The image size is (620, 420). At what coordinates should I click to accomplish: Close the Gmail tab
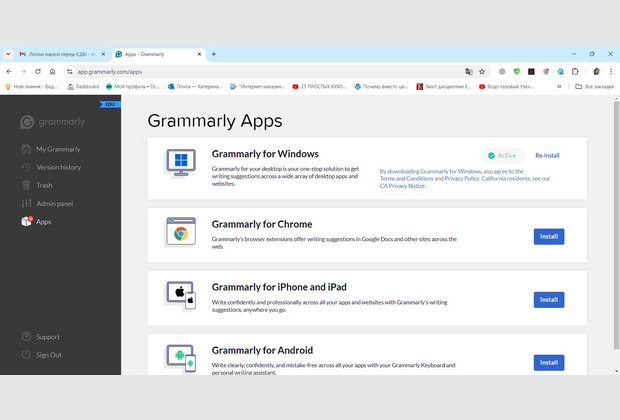(x=103, y=54)
